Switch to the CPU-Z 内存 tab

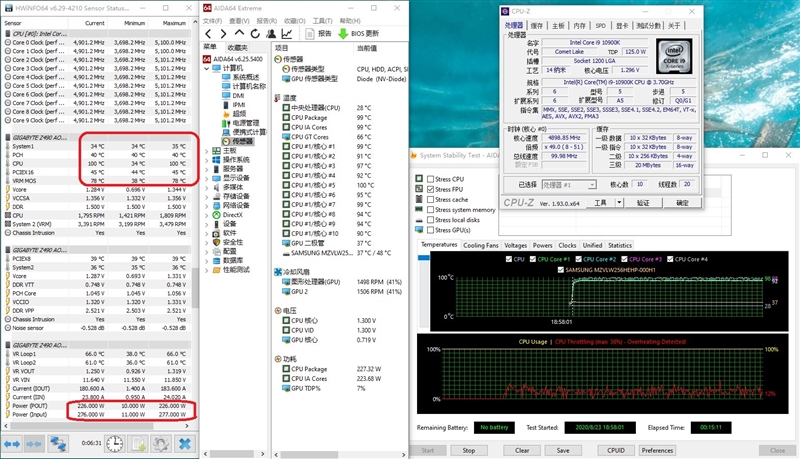[580, 26]
